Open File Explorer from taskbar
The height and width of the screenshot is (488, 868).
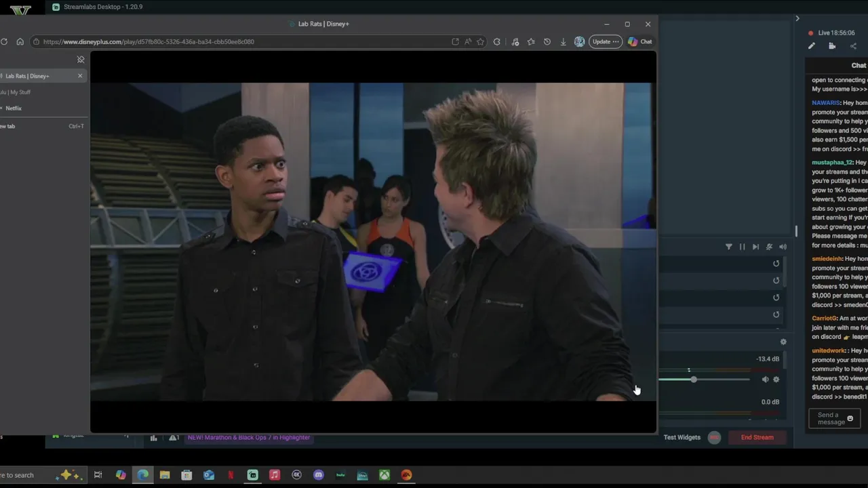(x=165, y=475)
